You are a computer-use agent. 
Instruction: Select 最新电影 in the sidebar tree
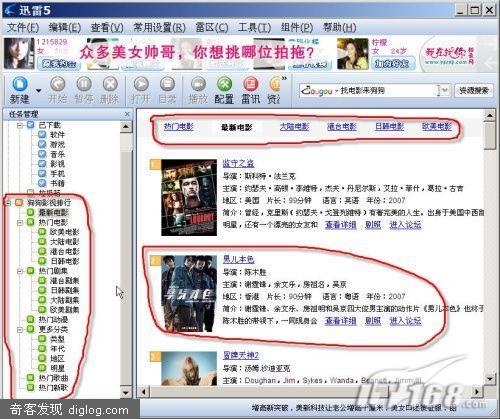click(53, 212)
